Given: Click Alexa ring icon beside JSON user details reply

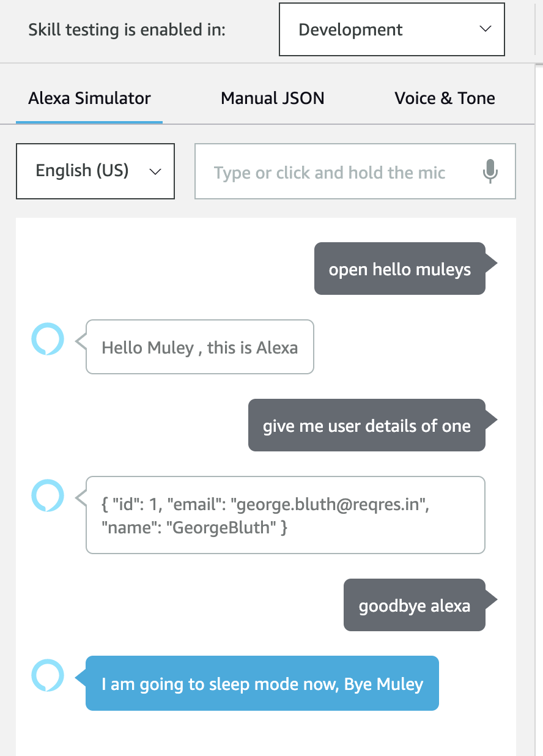Looking at the screenshot, I should 48,496.
